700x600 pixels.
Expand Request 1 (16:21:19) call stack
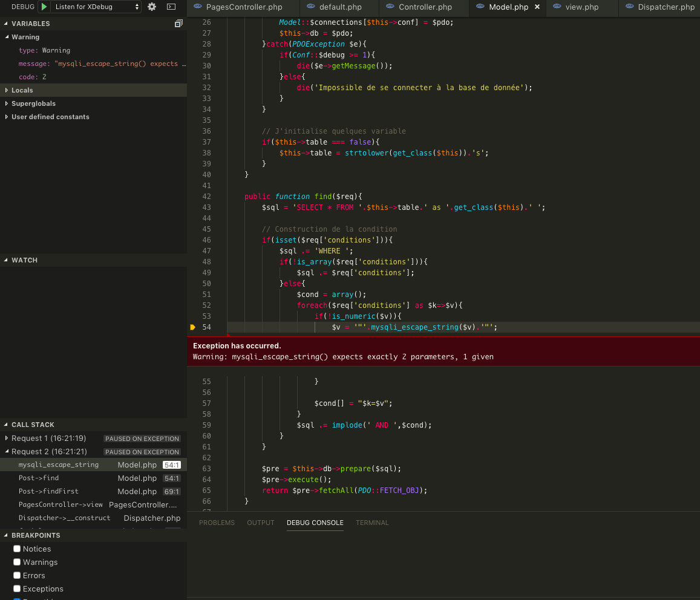[x=7, y=439]
